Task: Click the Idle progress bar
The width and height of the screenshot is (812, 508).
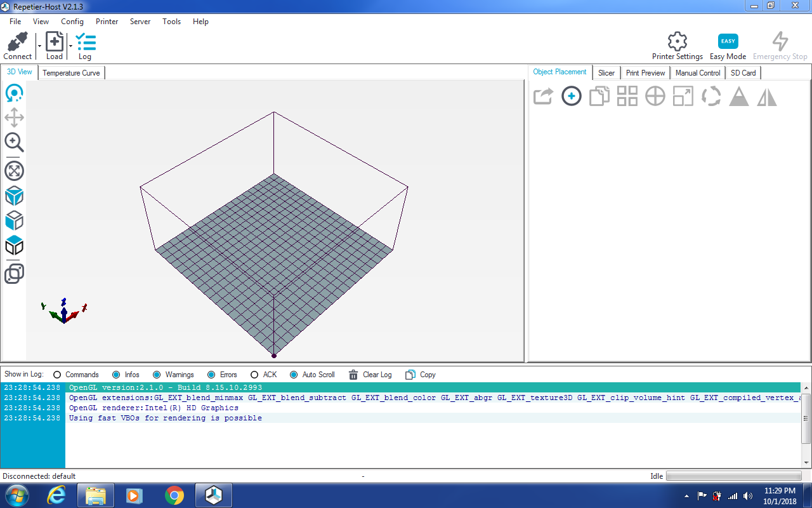Action: pos(734,476)
